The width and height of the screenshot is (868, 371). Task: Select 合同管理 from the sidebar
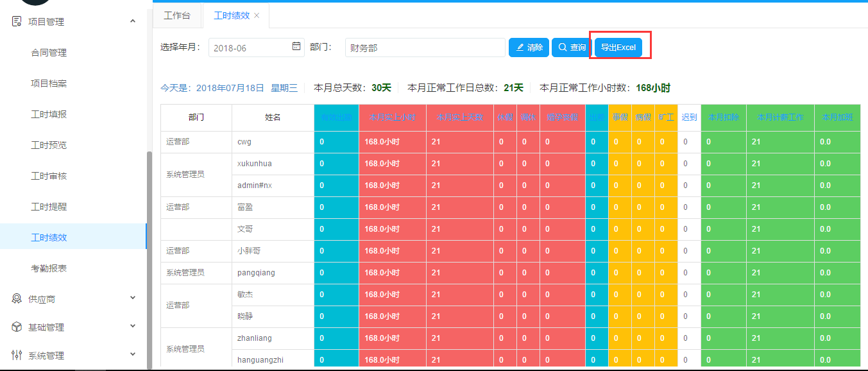[x=49, y=53]
